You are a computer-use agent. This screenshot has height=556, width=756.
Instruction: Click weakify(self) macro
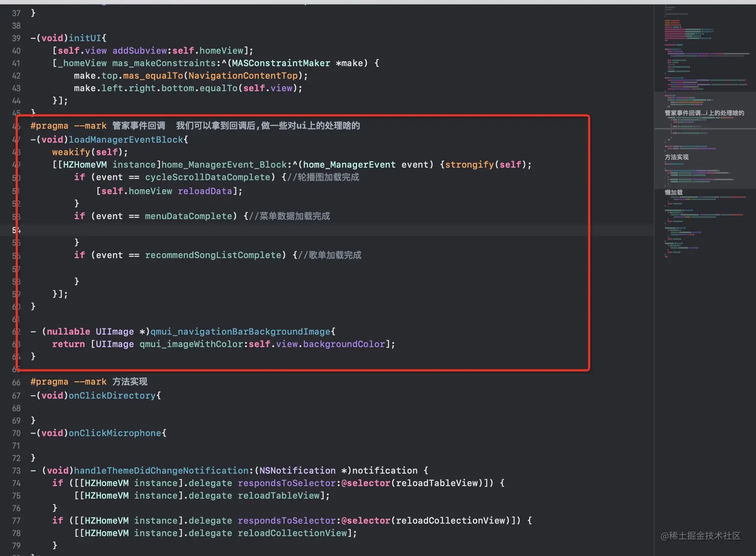tap(90, 152)
